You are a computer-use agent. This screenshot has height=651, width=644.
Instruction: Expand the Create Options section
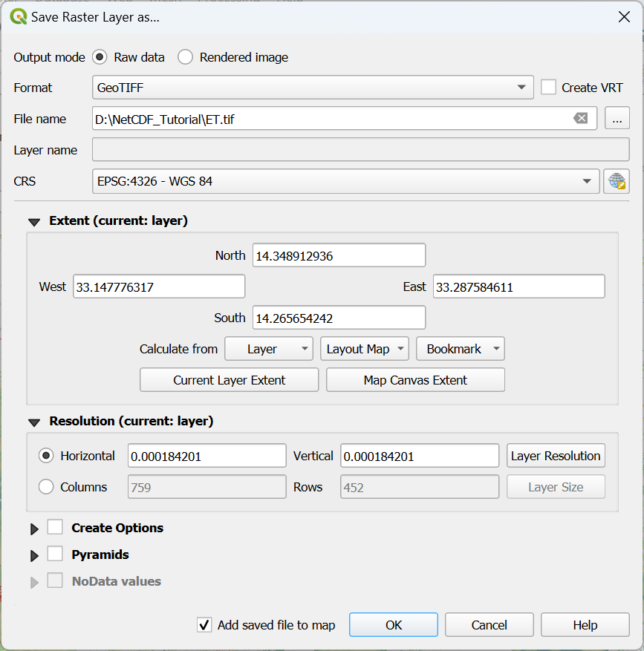coord(34,529)
